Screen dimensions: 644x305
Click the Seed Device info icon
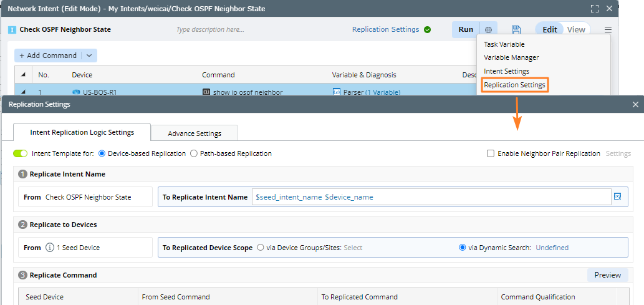(x=50, y=248)
